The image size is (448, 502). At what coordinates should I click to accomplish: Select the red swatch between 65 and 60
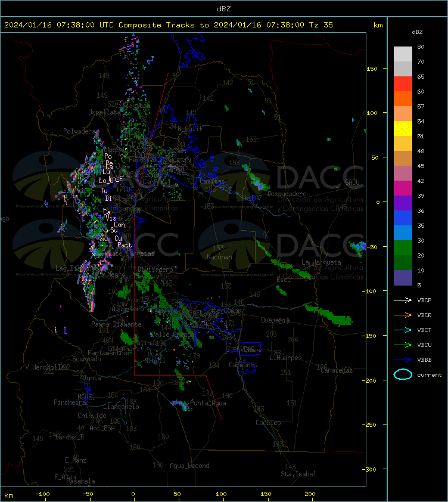tap(403, 84)
